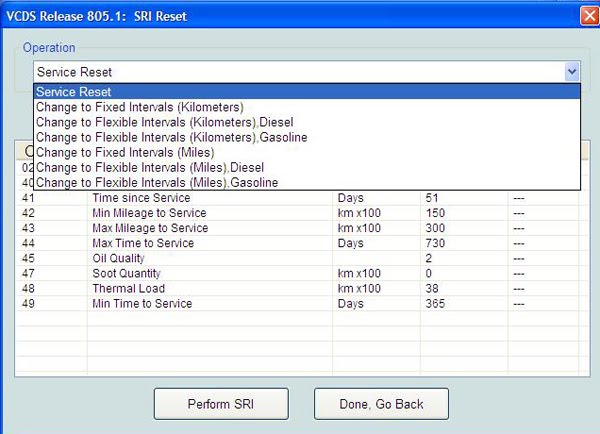Image resolution: width=600 pixels, height=434 pixels.
Task: Close the SRI Reset window
Action: pyautogui.click(x=589, y=16)
